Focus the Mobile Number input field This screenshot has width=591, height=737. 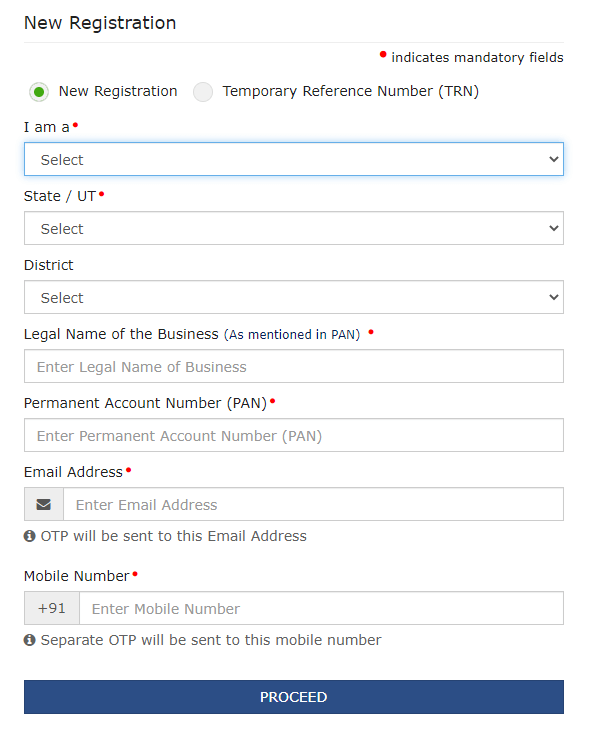click(322, 608)
